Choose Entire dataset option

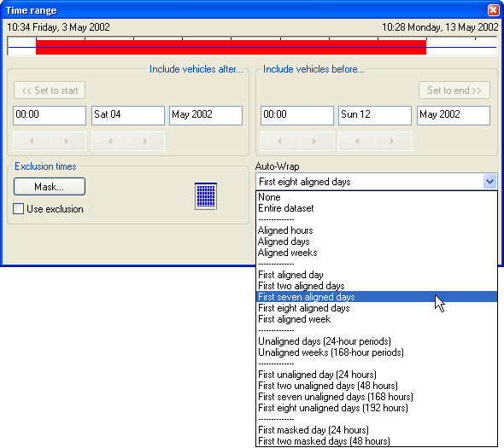[x=377, y=208]
